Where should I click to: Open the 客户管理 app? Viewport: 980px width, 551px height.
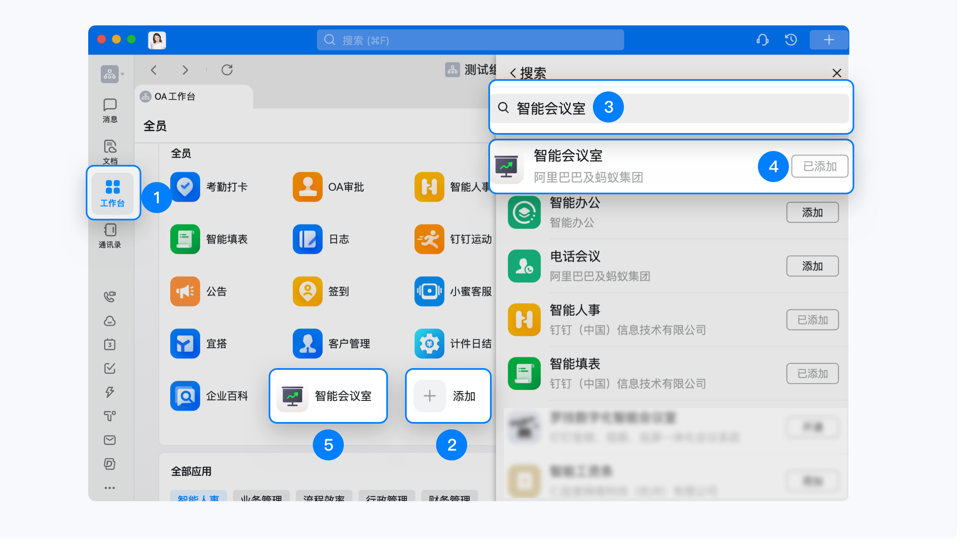[x=332, y=344]
